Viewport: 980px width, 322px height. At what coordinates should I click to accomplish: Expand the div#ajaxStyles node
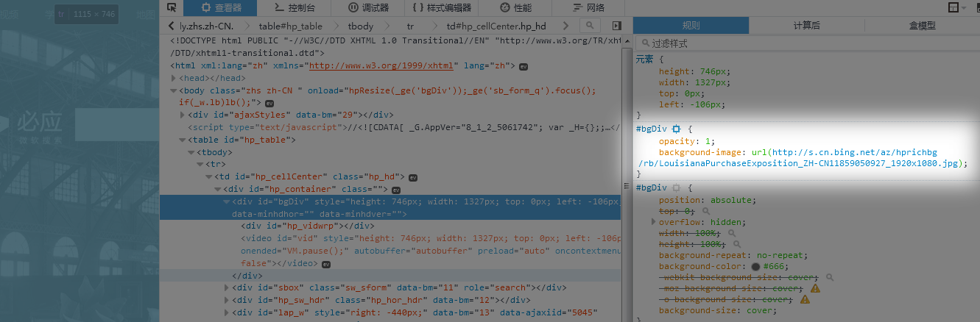(183, 115)
